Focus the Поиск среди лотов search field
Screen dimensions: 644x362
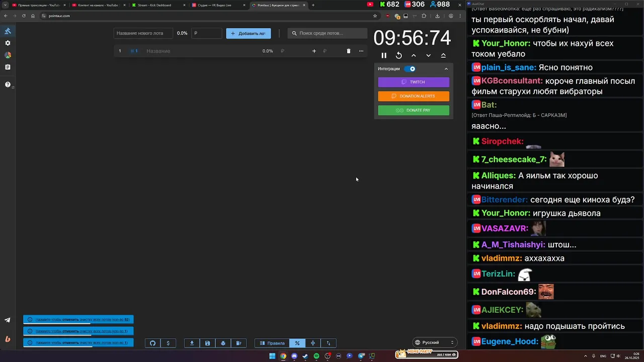tap(328, 33)
